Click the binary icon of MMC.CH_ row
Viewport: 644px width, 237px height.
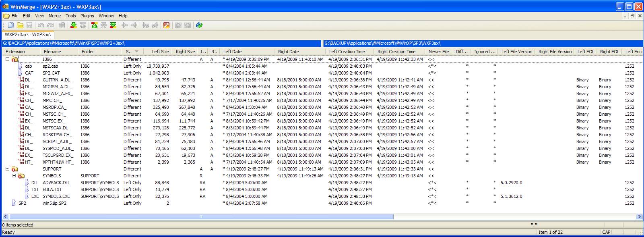coord(21,100)
